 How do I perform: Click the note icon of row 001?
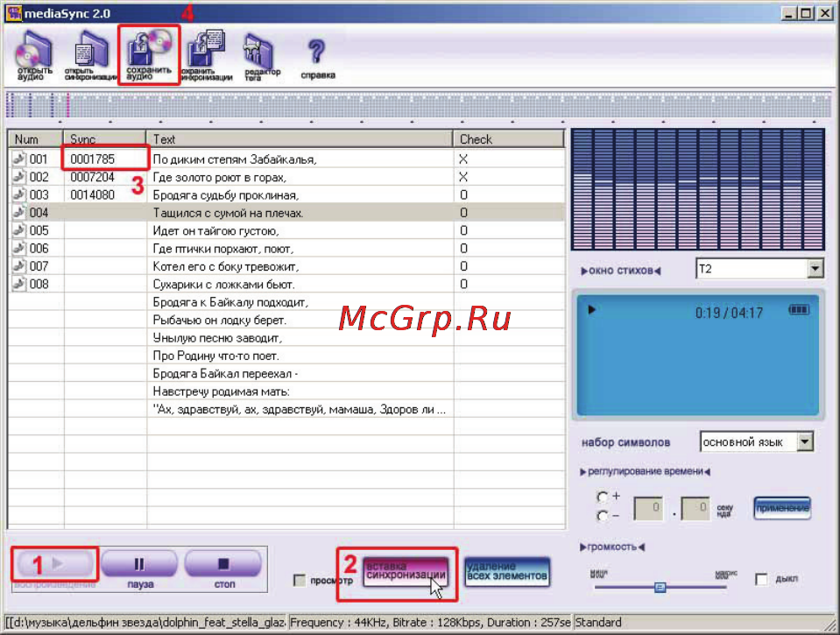tap(19, 159)
